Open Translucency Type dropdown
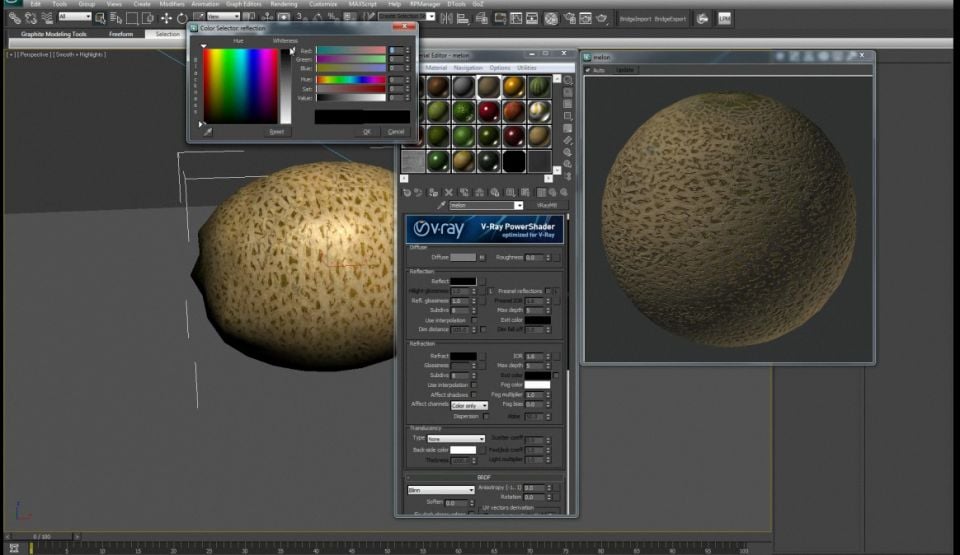The image size is (960, 555). [456, 439]
